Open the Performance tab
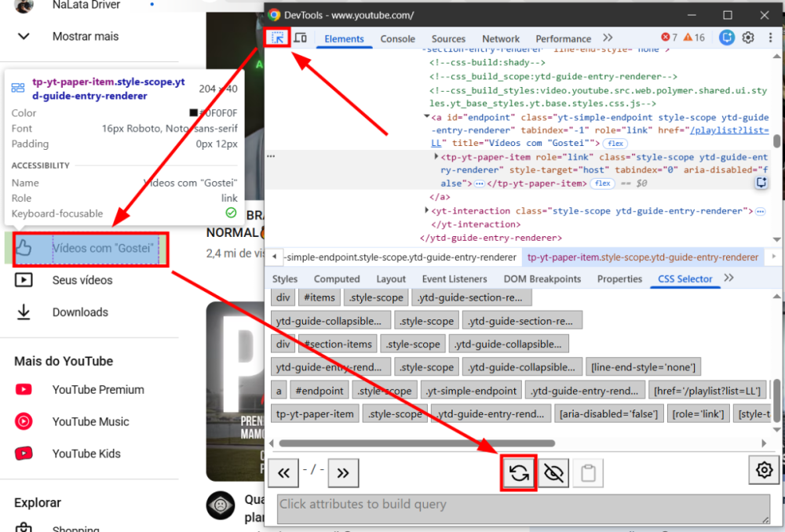The width and height of the screenshot is (785, 532). [563, 38]
